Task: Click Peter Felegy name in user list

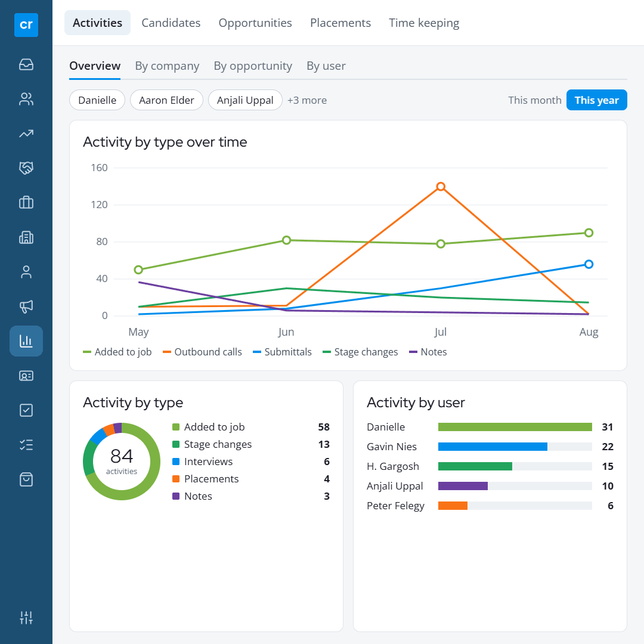Action: tap(395, 506)
